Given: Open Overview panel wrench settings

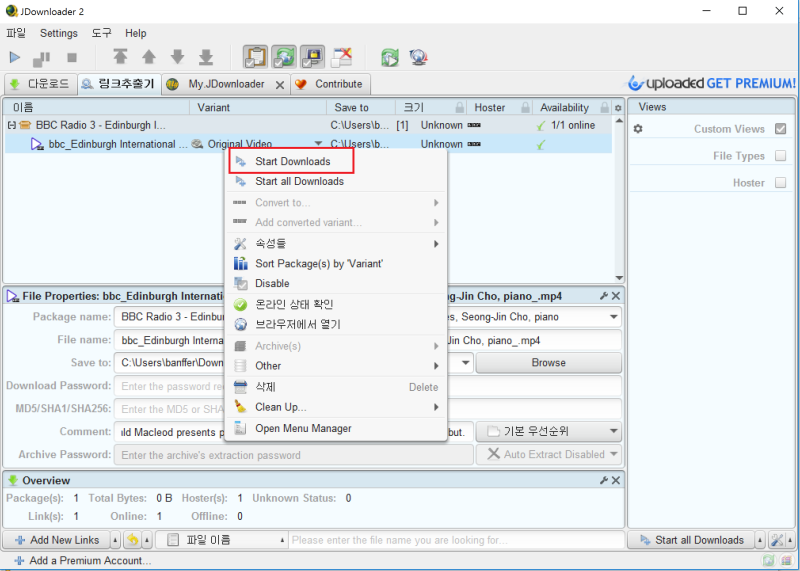Looking at the screenshot, I should 604,480.
